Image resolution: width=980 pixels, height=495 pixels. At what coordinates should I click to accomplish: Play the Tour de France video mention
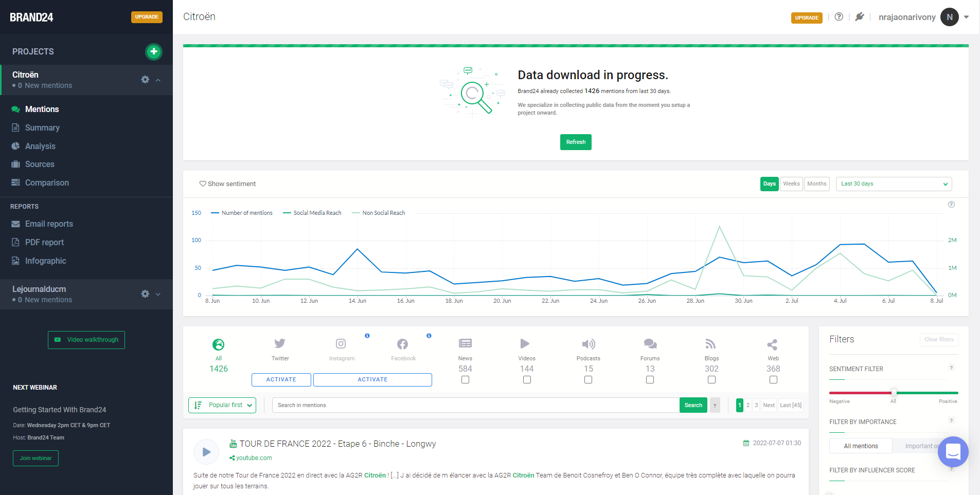[x=206, y=452]
